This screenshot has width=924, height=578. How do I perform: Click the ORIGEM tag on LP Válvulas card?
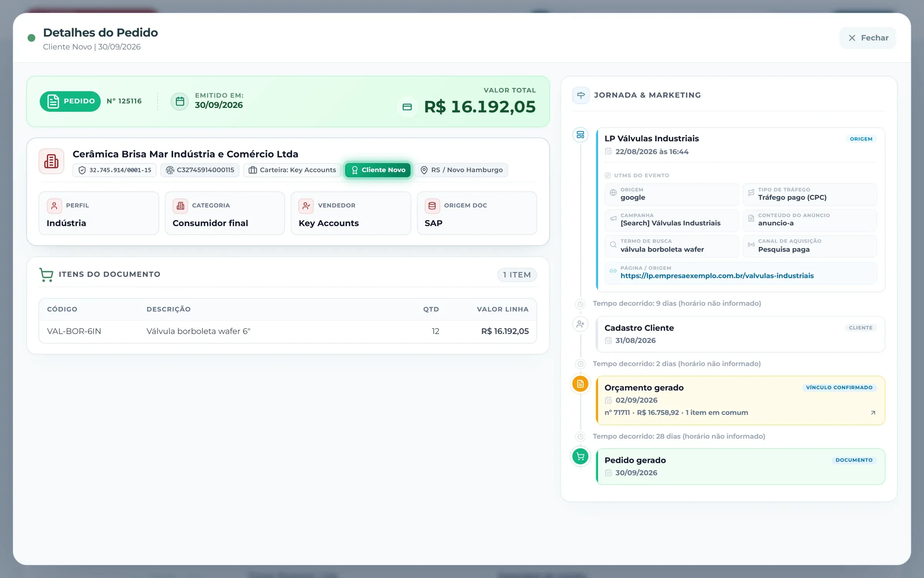(x=861, y=139)
